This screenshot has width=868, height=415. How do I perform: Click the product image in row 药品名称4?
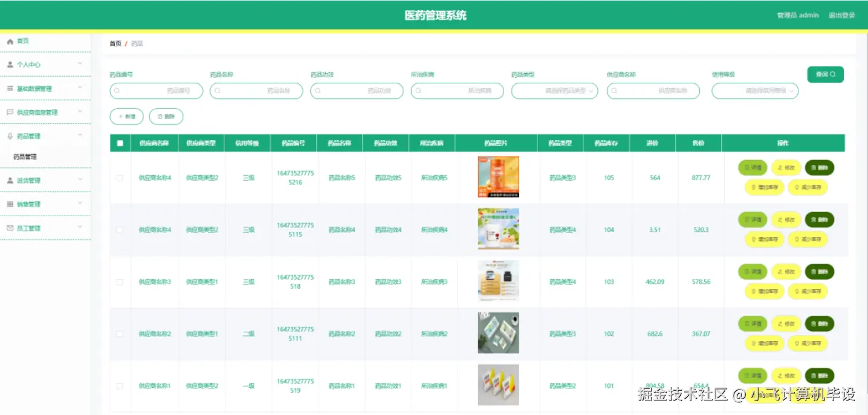point(498,229)
